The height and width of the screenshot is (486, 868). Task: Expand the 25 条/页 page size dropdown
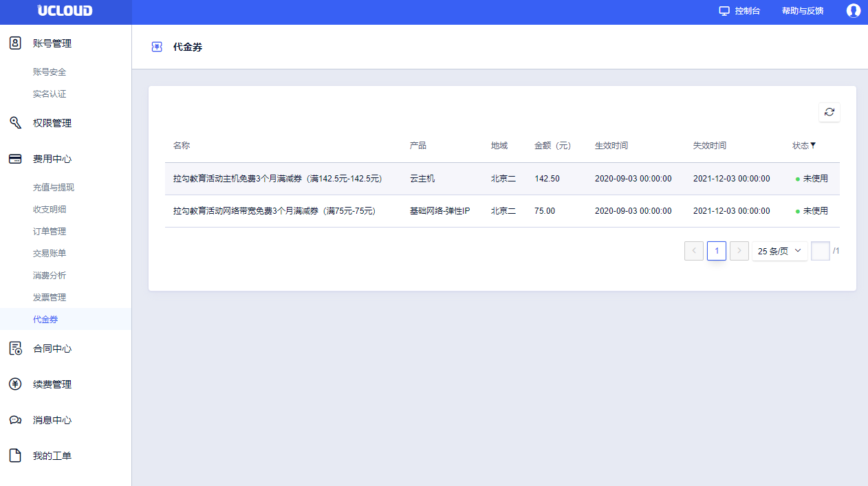(x=779, y=251)
